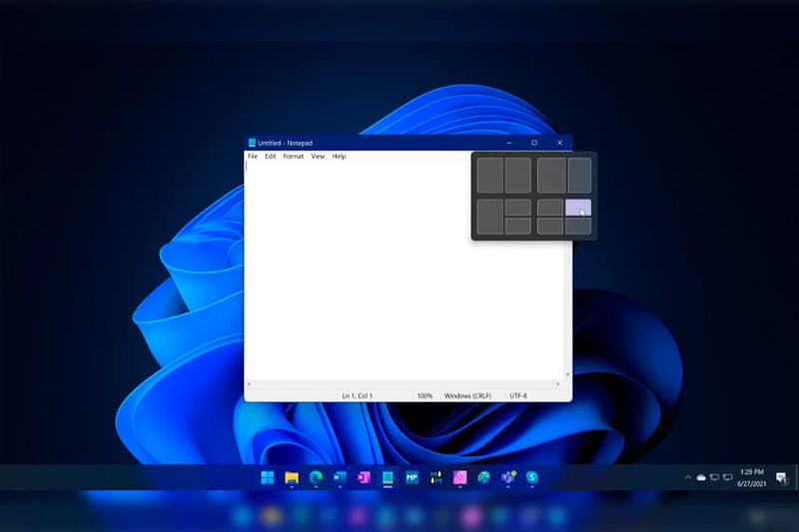Show hidden system tray icons
Image resolution: width=799 pixels, height=532 pixels.
pos(688,477)
